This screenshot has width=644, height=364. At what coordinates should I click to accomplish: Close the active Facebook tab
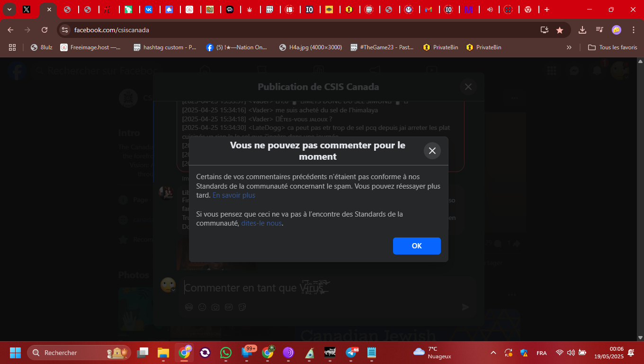(49, 9)
